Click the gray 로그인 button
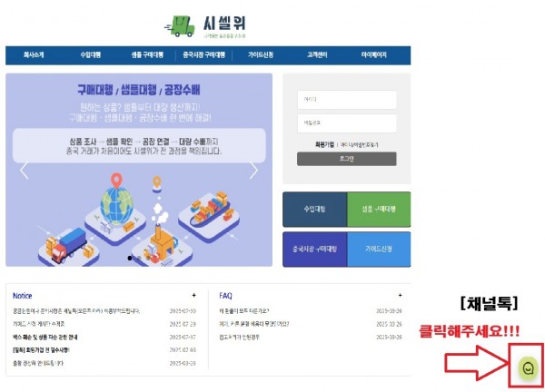Screen dimensions: 545x392 point(347,159)
